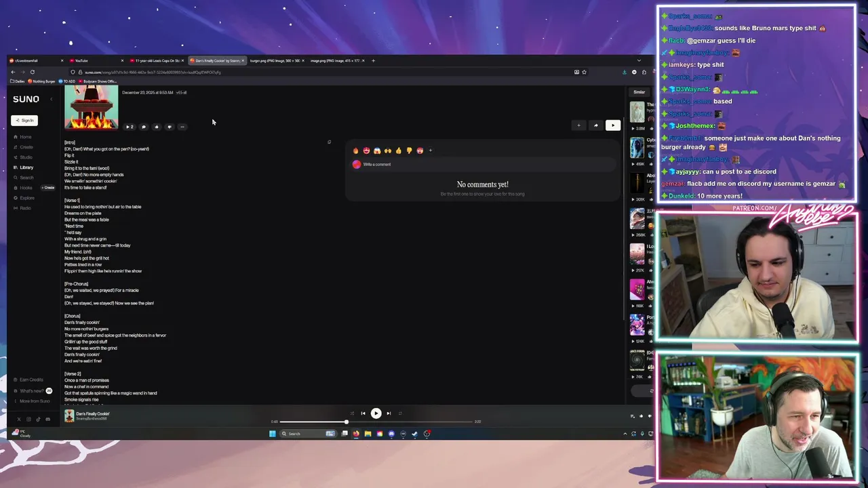Expand More from Suno in sidebar
Image resolution: width=868 pixels, height=488 pixels.
(x=31, y=401)
